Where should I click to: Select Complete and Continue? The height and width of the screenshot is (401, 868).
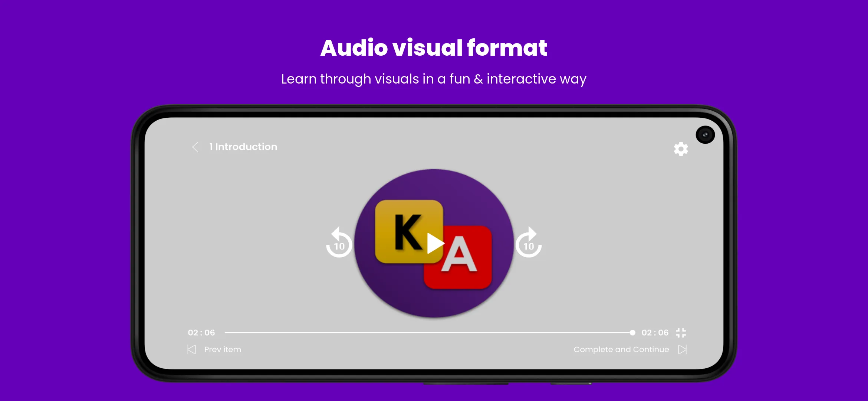(621, 349)
